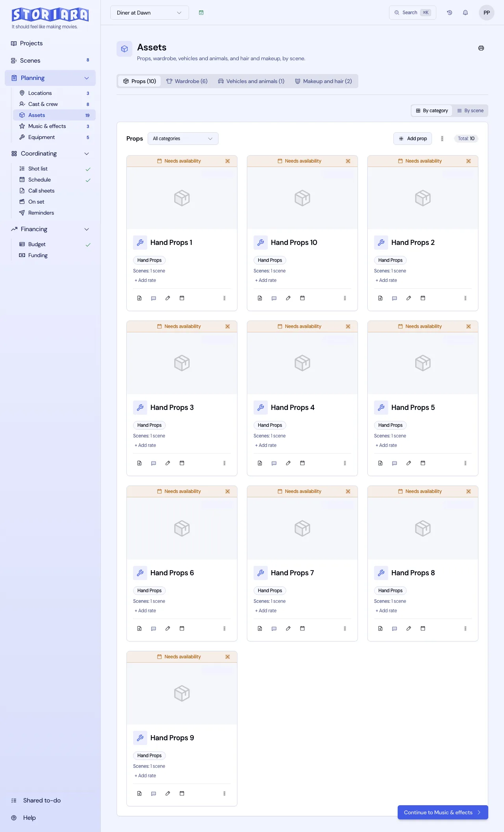Click Add rate on Hand Props 9
This screenshot has height=832, width=504.
click(145, 776)
